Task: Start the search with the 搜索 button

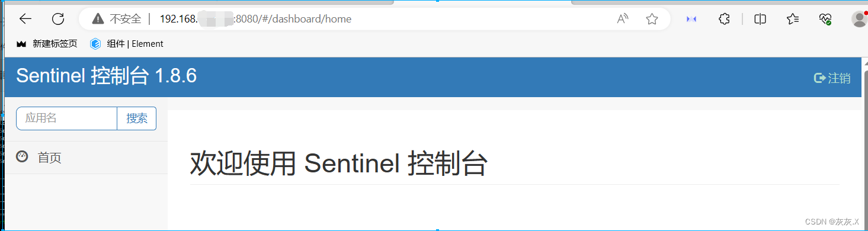Action: coord(137,118)
